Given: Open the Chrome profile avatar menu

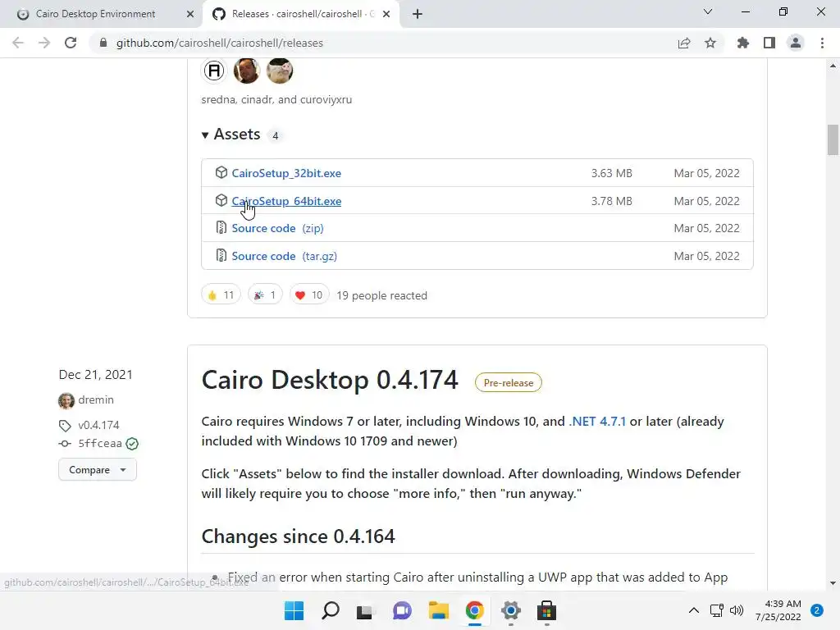Looking at the screenshot, I should coord(796,43).
